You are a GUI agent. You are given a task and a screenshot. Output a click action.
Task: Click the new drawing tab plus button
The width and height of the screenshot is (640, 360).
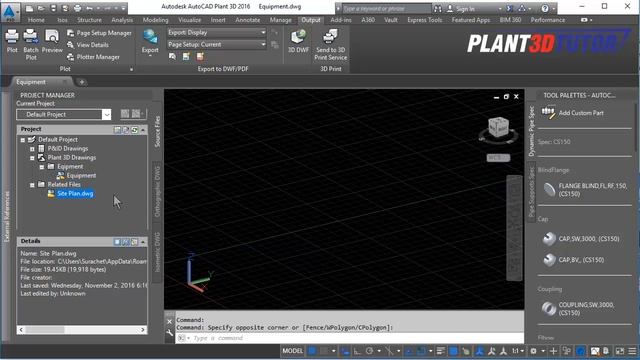coord(81,82)
